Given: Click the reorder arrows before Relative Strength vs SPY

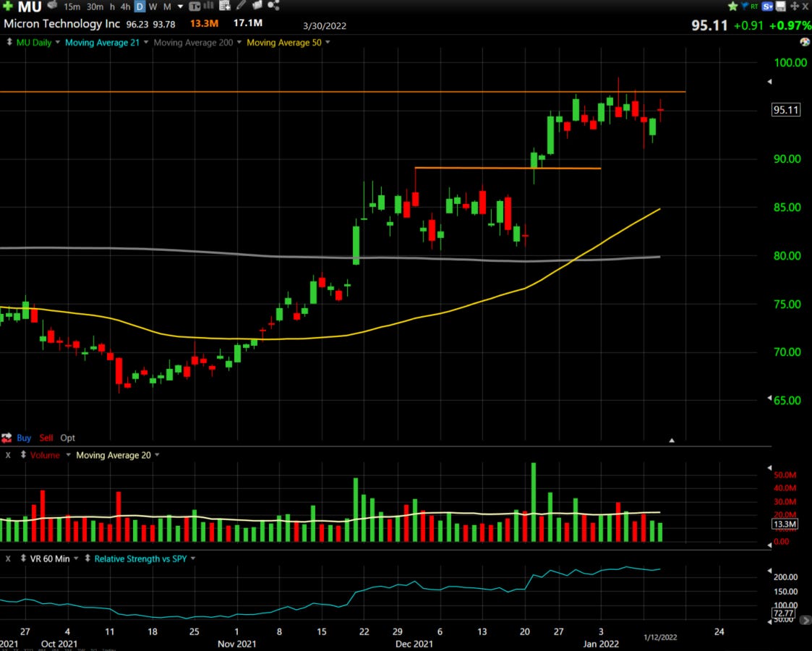Looking at the screenshot, I should click(87, 558).
